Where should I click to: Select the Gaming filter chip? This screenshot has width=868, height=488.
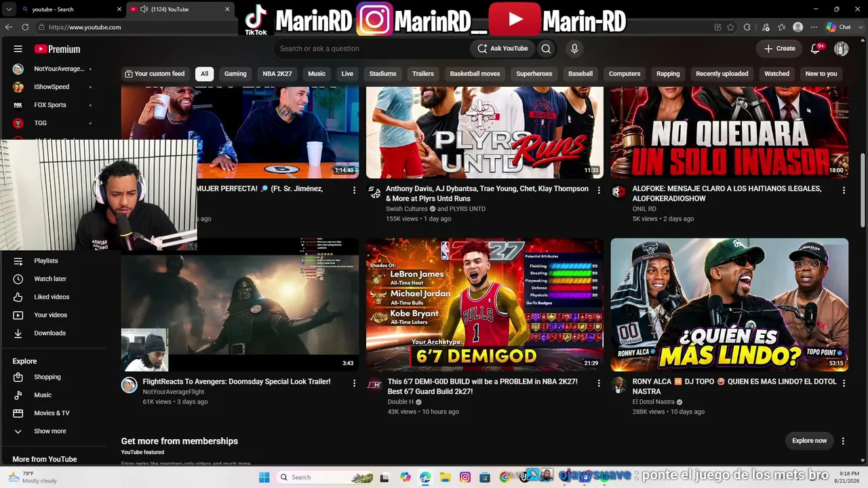click(x=235, y=74)
